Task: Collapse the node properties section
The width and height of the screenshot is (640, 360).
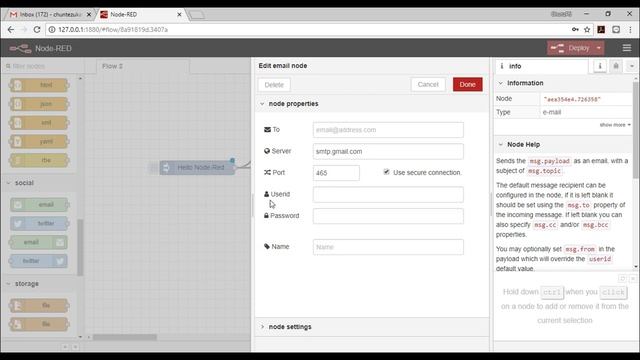Action: click(x=289, y=104)
